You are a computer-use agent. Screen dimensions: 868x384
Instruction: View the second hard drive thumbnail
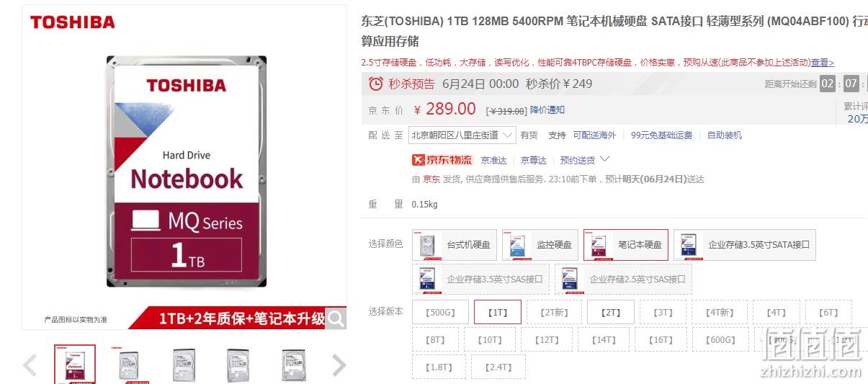(x=129, y=365)
